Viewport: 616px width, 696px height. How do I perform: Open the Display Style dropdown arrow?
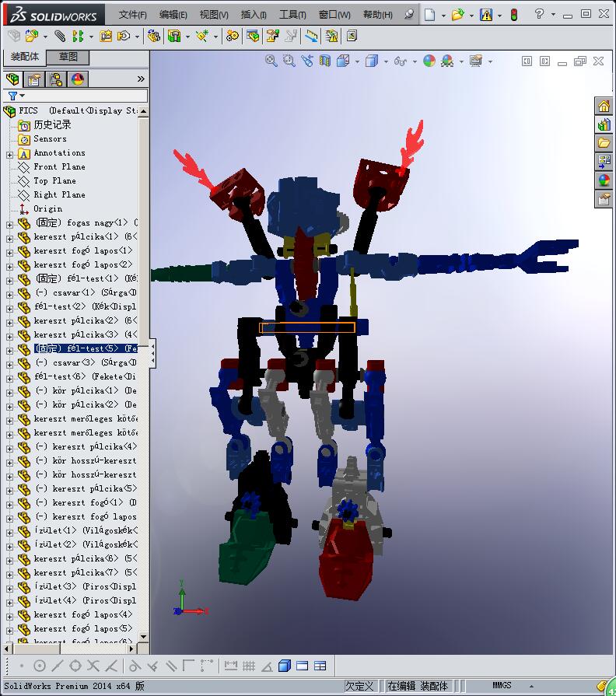(x=386, y=61)
